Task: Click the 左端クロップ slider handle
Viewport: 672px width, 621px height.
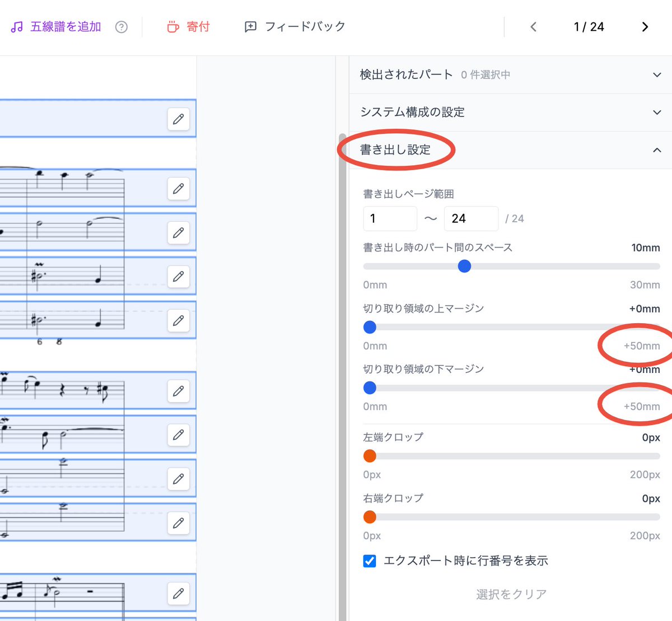Action: click(370, 456)
